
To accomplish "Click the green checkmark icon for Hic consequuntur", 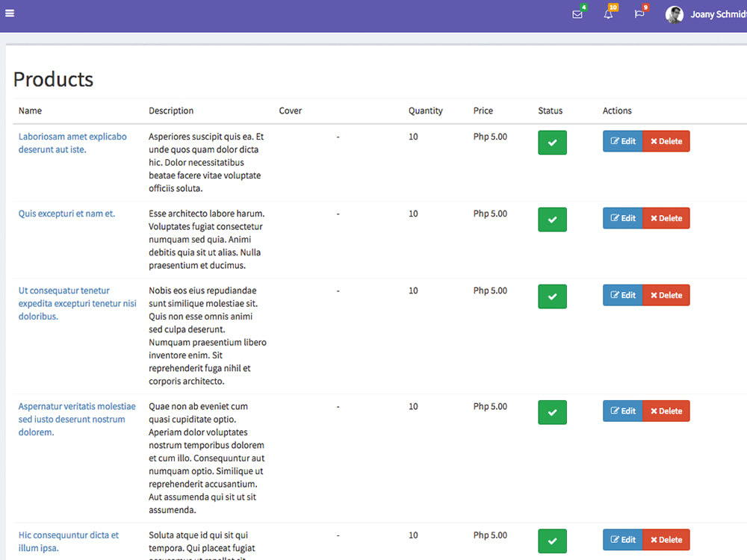I will point(552,541).
